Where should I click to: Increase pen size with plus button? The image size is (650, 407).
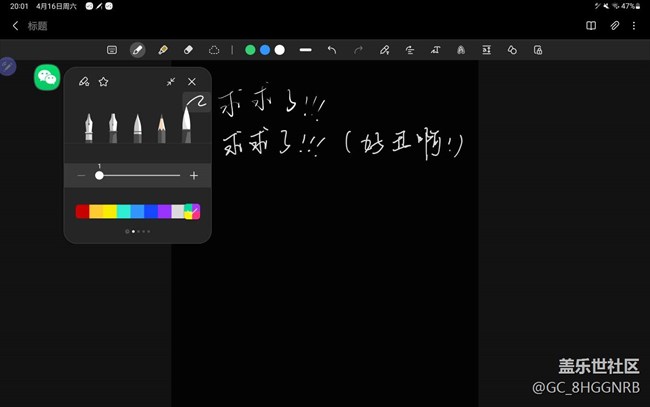pos(194,176)
